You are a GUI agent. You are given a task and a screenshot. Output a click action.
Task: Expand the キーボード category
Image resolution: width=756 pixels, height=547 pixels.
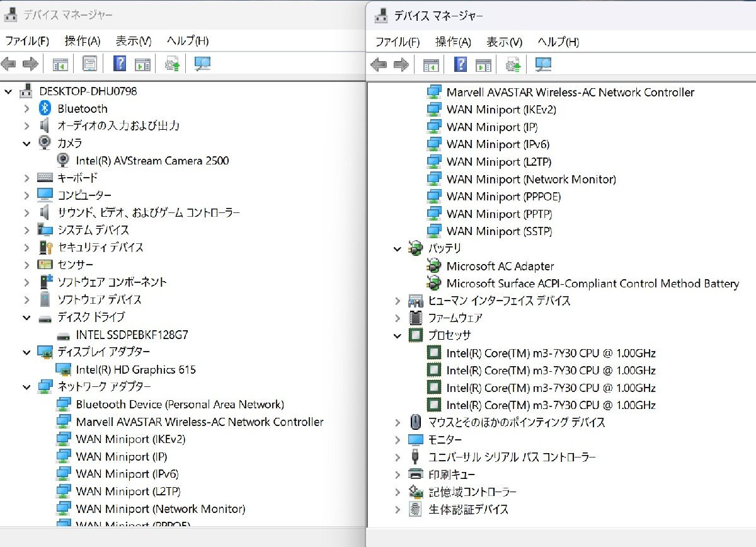click(x=26, y=178)
